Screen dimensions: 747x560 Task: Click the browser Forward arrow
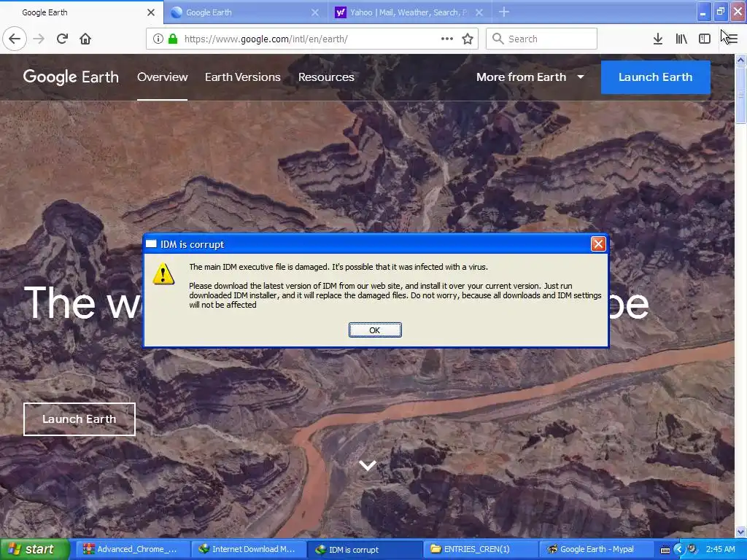[39, 39]
